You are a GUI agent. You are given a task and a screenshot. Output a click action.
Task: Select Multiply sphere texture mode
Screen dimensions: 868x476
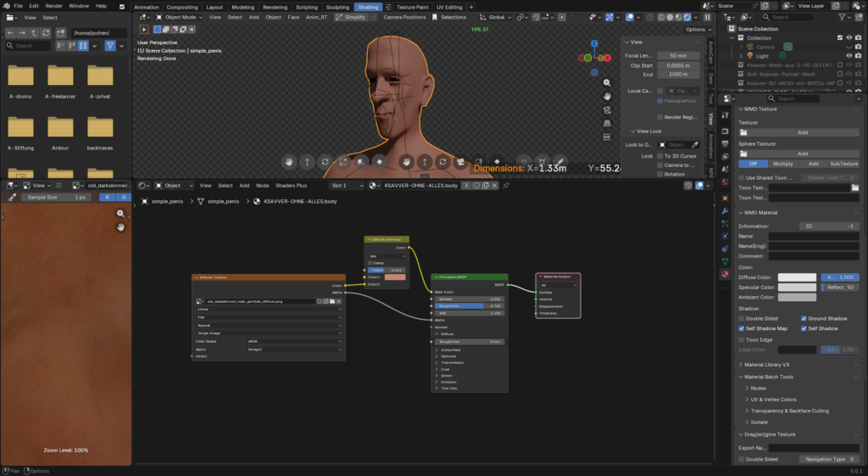pos(782,164)
